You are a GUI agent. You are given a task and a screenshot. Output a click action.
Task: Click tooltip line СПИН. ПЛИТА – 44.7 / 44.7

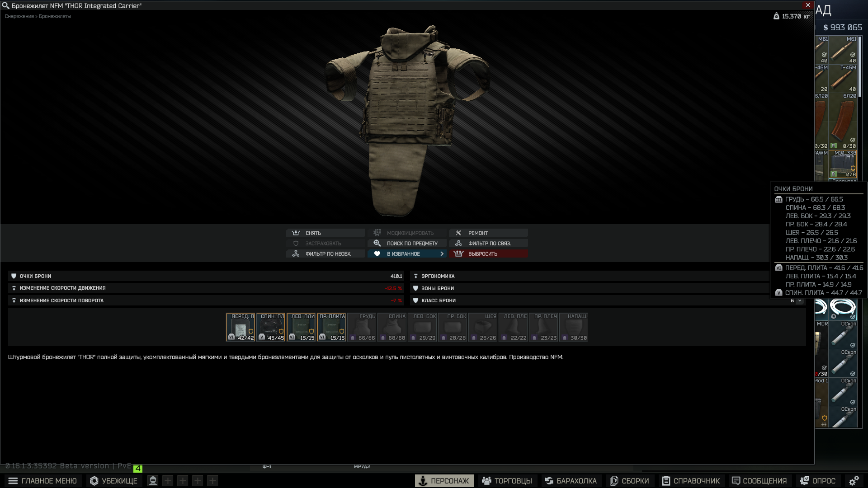coord(824,293)
